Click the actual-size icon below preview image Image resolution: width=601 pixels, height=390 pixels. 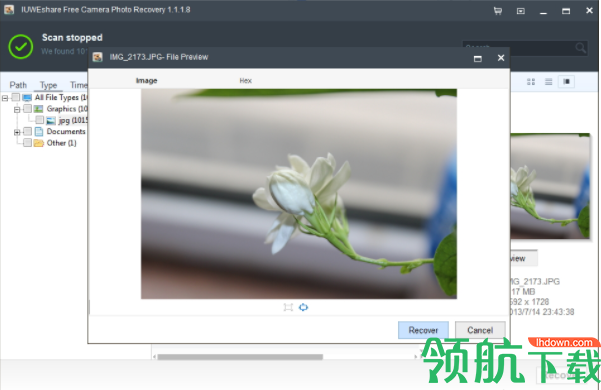(288, 307)
